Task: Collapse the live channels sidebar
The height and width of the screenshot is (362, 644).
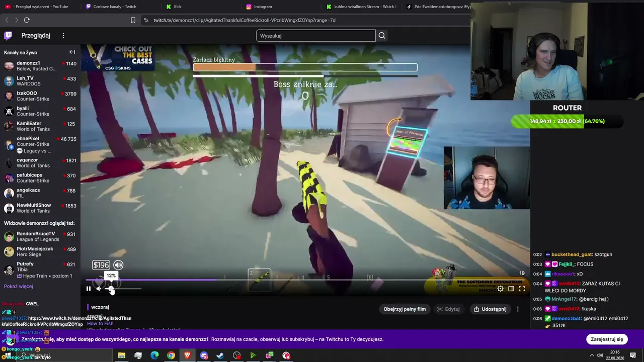Action: point(72,52)
